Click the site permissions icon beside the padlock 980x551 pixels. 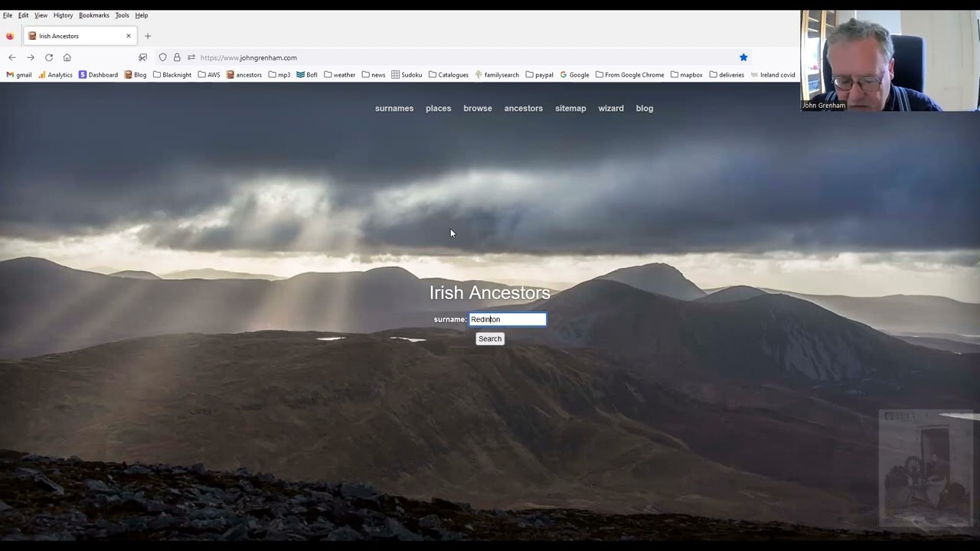[x=191, y=57]
